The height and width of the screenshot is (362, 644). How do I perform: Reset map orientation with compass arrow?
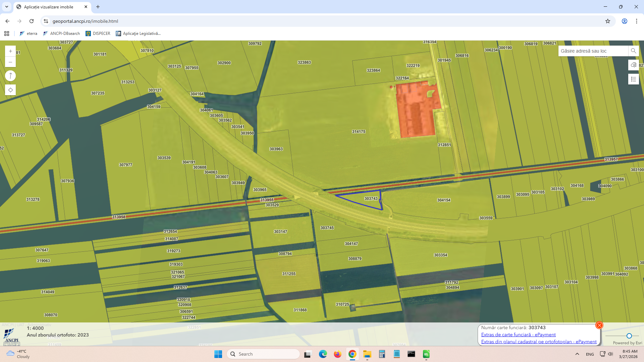tap(10, 76)
